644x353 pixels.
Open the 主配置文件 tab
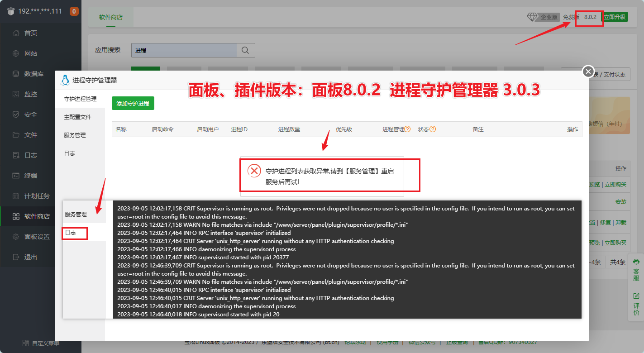[80, 117]
